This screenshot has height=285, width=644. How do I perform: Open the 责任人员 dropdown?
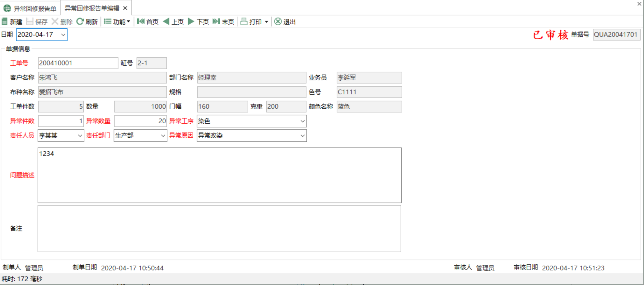click(x=80, y=135)
